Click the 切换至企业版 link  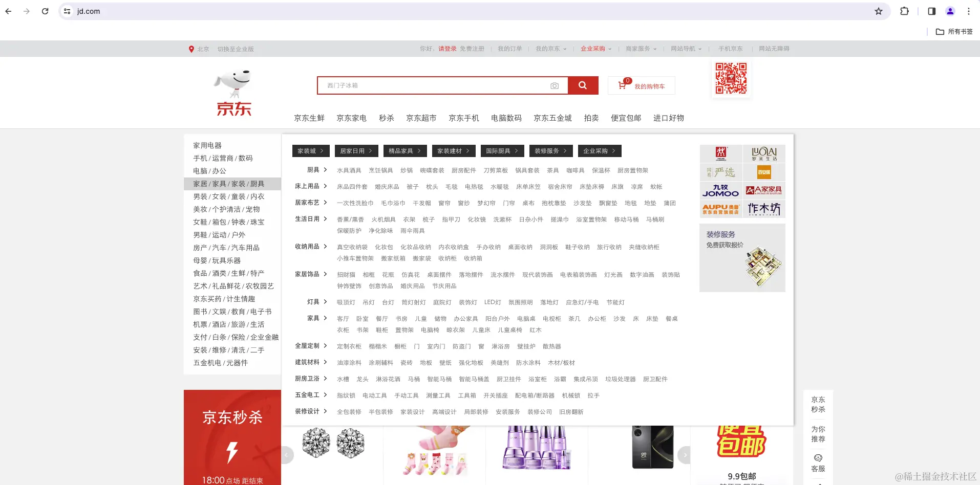tap(236, 49)
